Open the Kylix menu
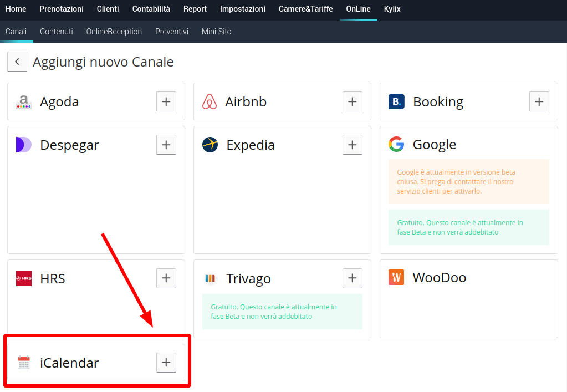 click(x=392, y=9)
